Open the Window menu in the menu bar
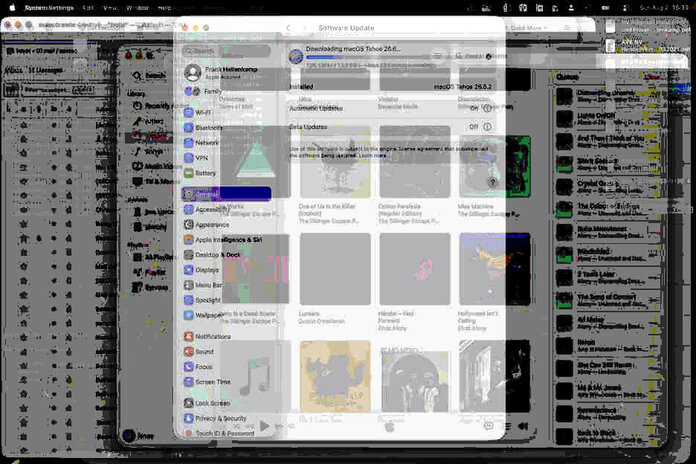Viewport: 696px width, 464px height. [x=137, y=8]
